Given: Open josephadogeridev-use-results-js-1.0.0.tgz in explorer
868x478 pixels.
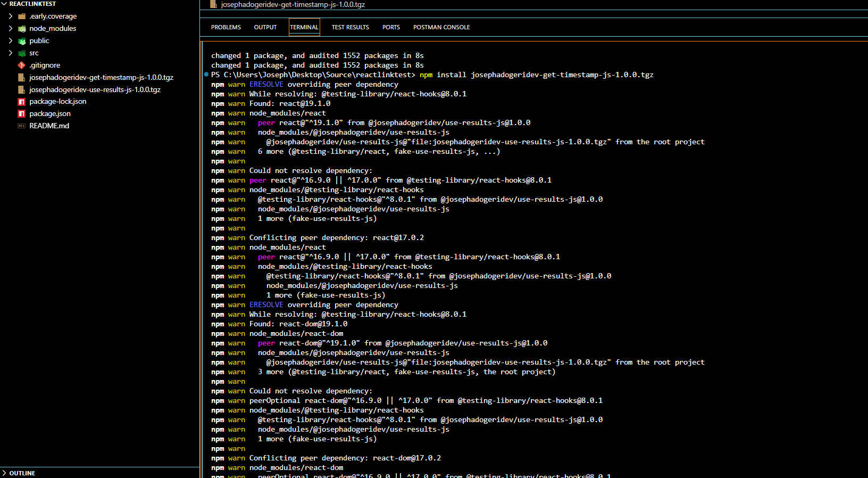Looking at the screenshot, I should 95,90.
